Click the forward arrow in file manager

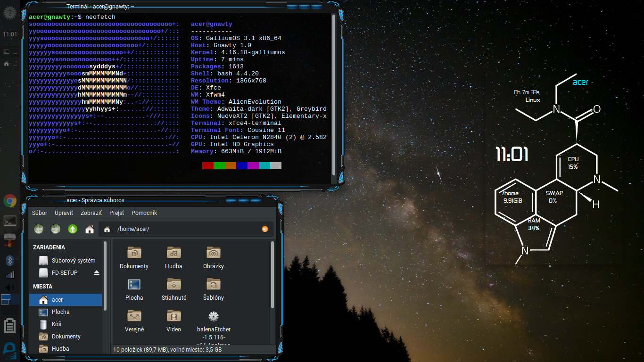click(x=56, y=229)
